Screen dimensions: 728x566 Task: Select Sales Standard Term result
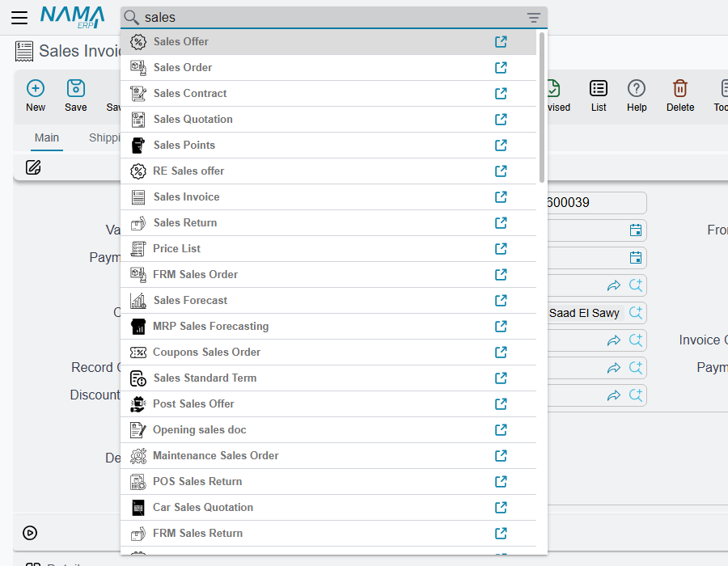(328, 378)
